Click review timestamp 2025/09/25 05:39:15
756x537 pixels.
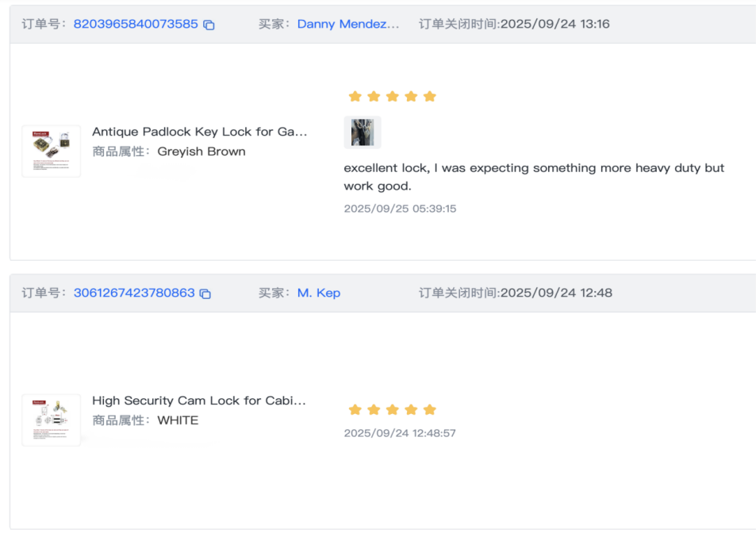(400, 209)
